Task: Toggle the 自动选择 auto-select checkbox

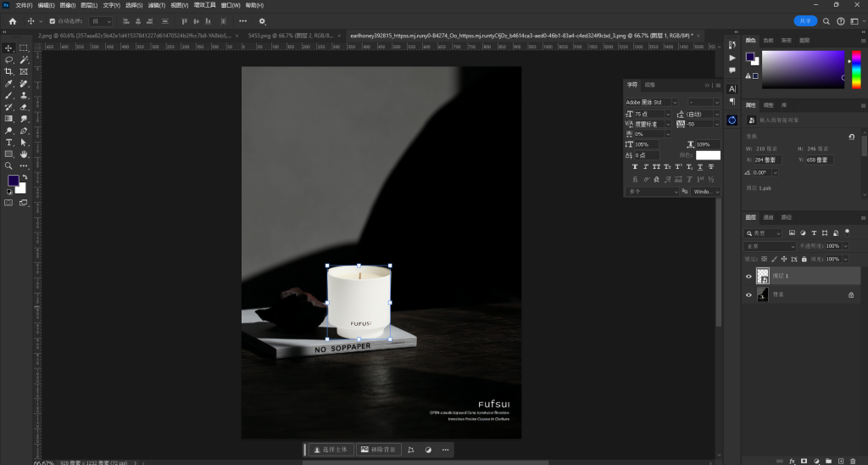Action: pyautogui.click(x=53, y=21)
